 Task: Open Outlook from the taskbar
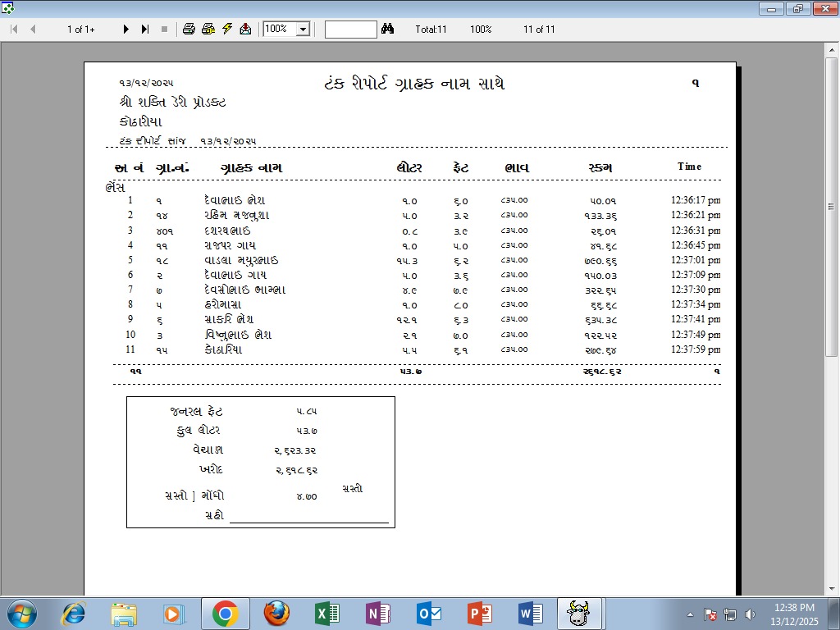429,614
